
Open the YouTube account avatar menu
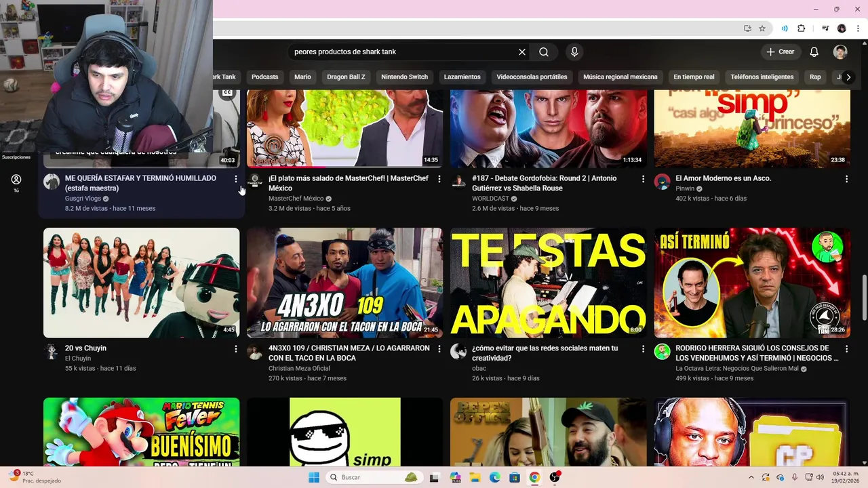pyautogui.click(x=840, y=52)
